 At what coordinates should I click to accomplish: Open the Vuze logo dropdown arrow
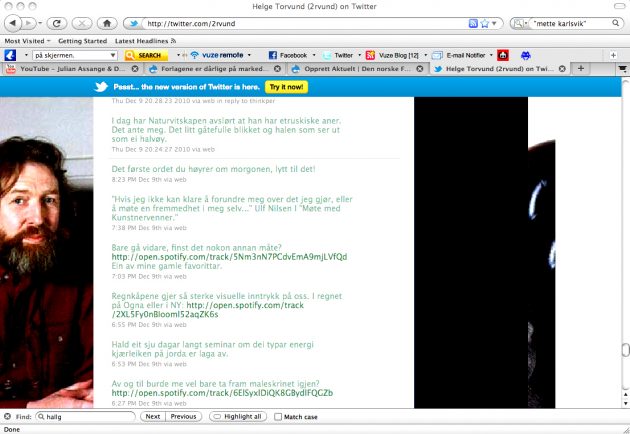pos(26,55)
